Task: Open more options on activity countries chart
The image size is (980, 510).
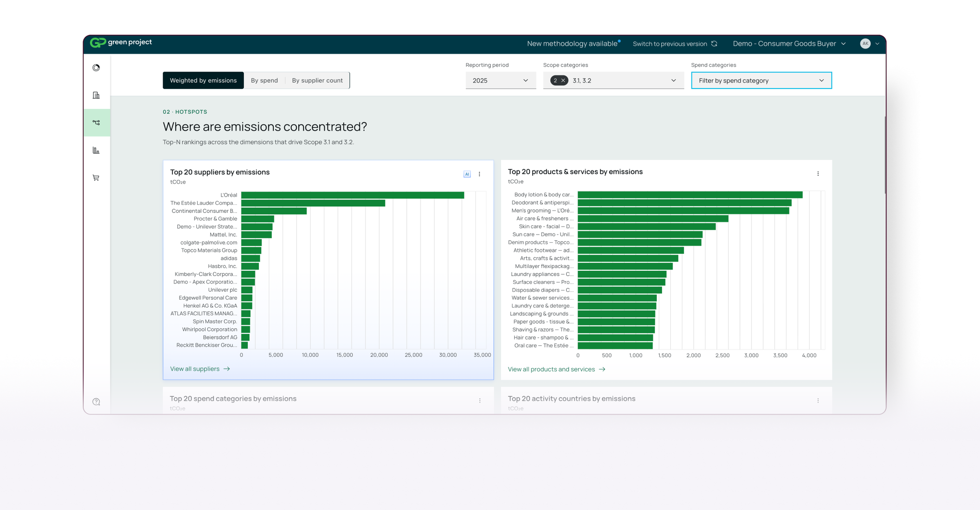Action: [x=818, y=400]
